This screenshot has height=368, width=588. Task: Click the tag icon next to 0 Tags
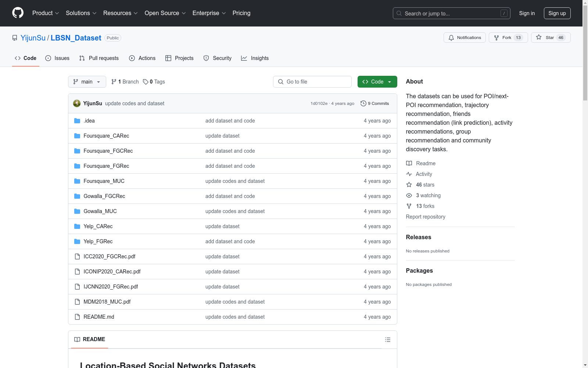[146, 82]
